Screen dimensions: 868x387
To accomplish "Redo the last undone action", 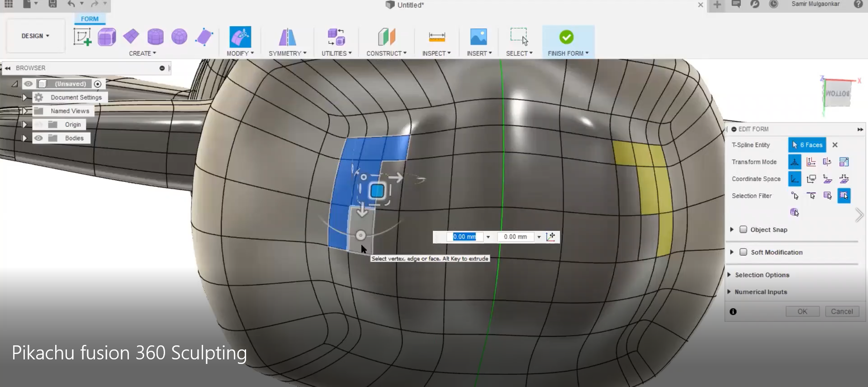I will [x=95, y=4].
